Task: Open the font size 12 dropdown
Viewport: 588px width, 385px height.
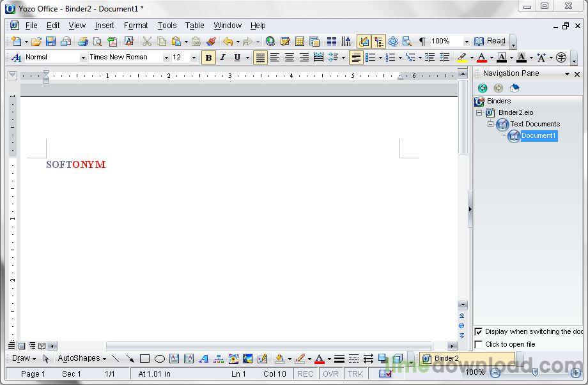Action: (x=194, y=57)
